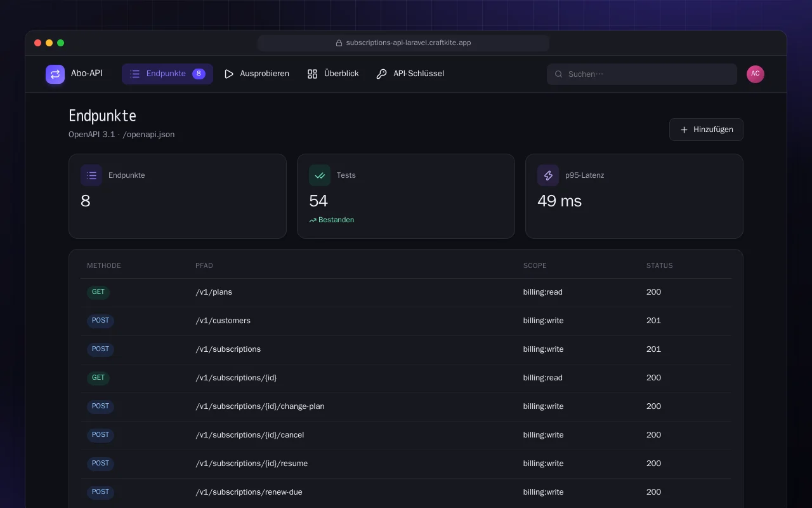The width and height of the screenshot is (812, 508).
Task: Click the key icon beside API-Schlüssel
Action: 381,74
